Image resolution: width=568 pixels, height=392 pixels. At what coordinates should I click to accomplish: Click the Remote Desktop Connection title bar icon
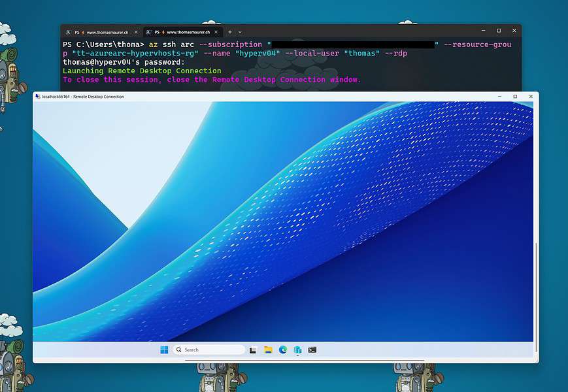[38, 96]
